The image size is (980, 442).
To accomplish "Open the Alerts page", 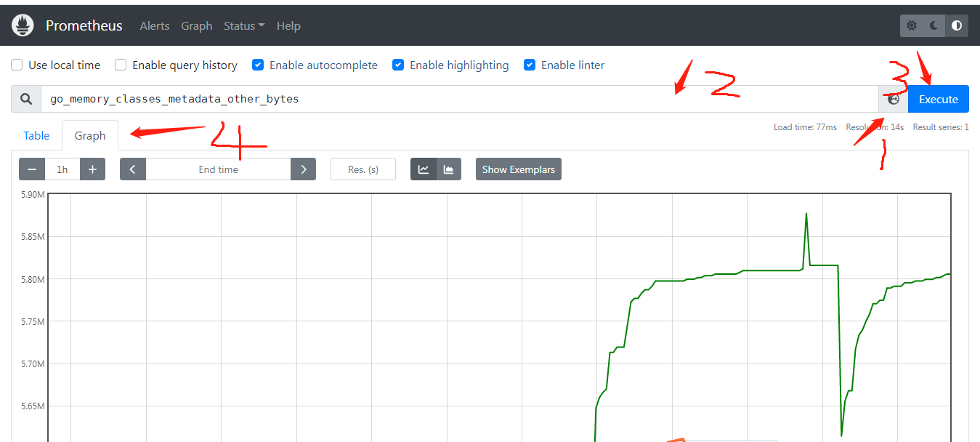I will click(x=155, y=25).
